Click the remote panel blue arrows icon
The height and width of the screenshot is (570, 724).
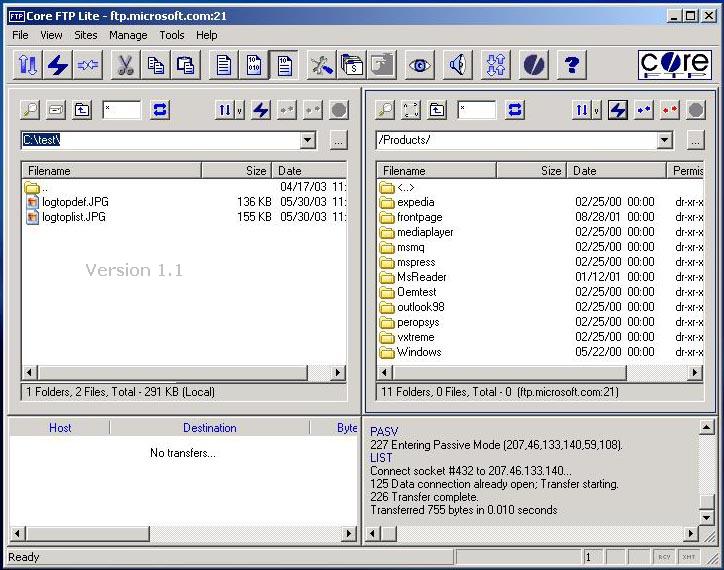pos(644,110)
